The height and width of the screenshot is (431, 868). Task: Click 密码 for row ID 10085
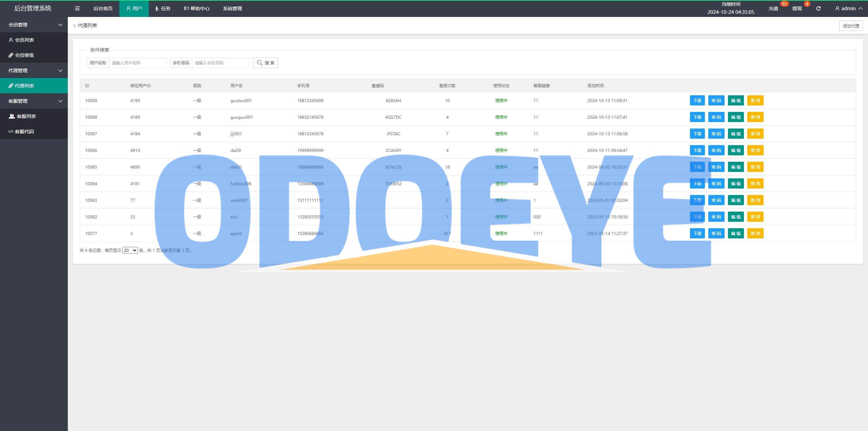point(716,167)
